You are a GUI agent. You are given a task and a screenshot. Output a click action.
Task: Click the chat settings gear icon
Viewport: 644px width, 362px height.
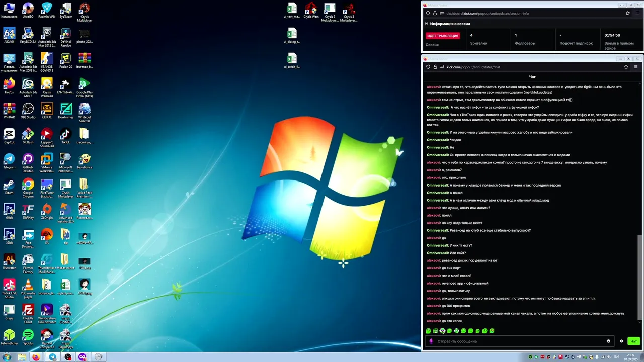pyautogui.click(x=621, y=341)
